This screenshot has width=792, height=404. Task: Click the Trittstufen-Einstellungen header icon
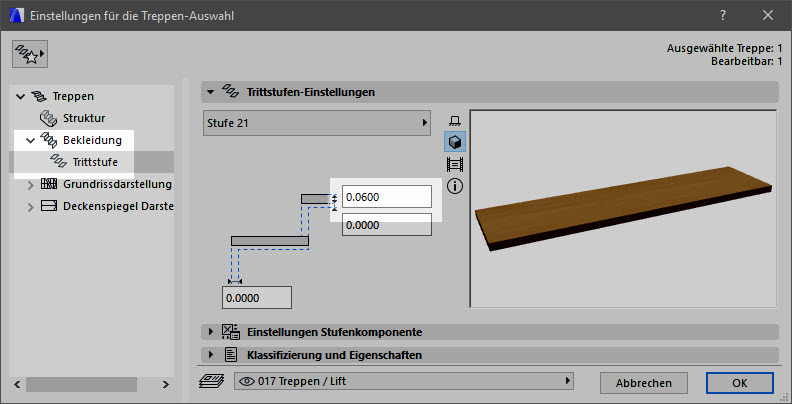[230, 91]
